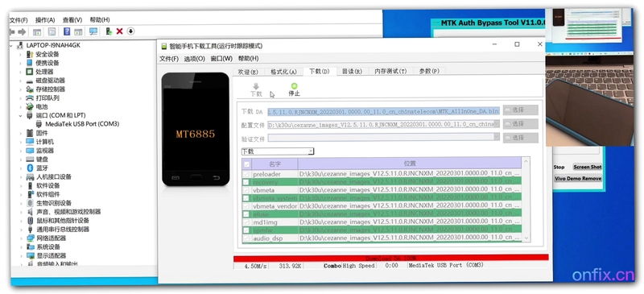Click the blue Help question-mark toolbar icon

pos(67,31)
